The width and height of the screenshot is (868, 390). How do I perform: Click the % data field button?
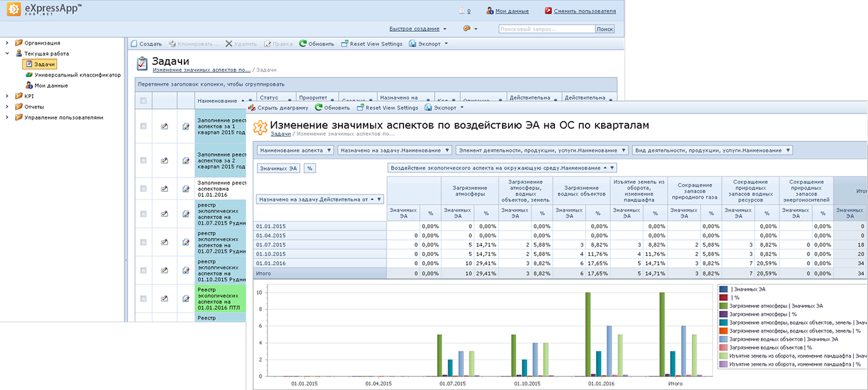(309, 168)
